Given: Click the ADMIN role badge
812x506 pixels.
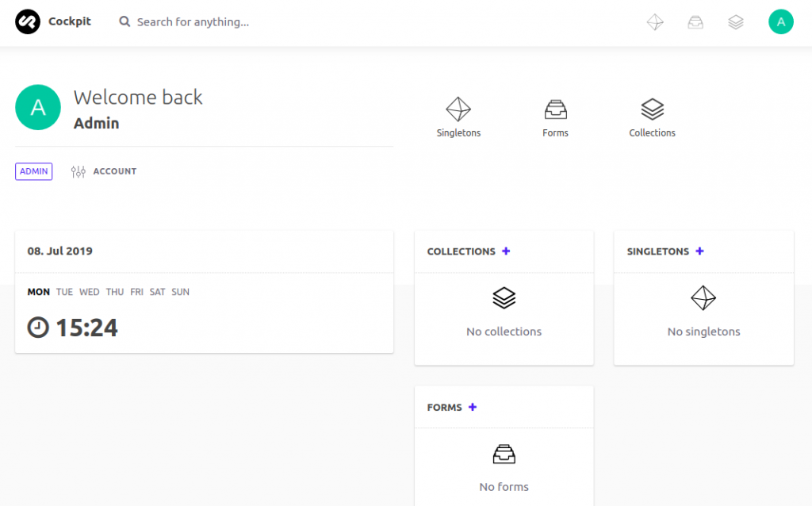Looking at the screenshot, I should point(34,171).
